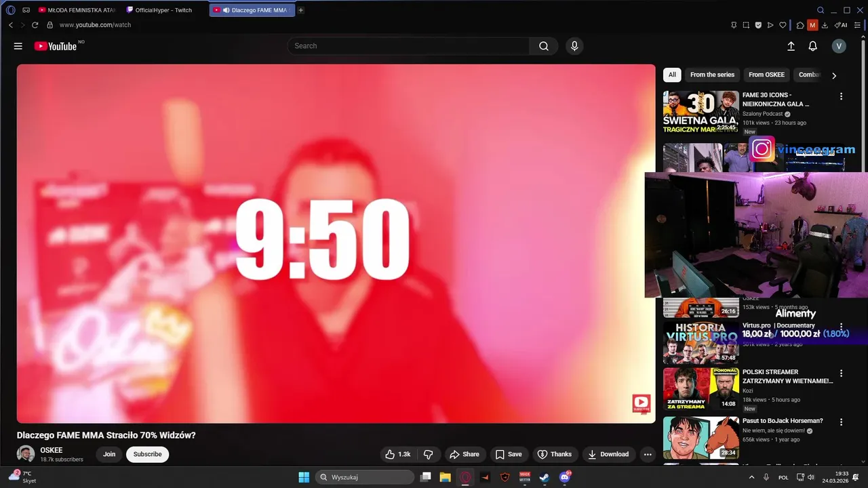Open options for the POLSKI STREAMER video
Viewport: 868px width, 488px height.
pos(841,373)
